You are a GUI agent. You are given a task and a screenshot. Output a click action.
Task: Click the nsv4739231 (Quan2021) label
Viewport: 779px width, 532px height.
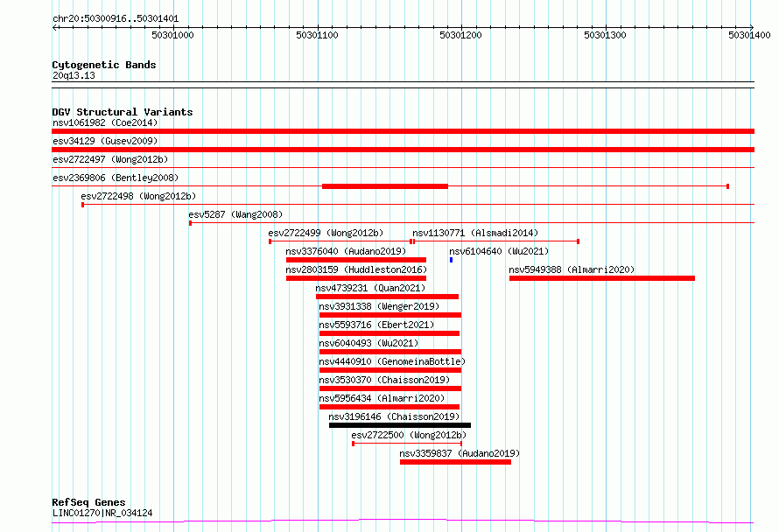tap(370, 288)
